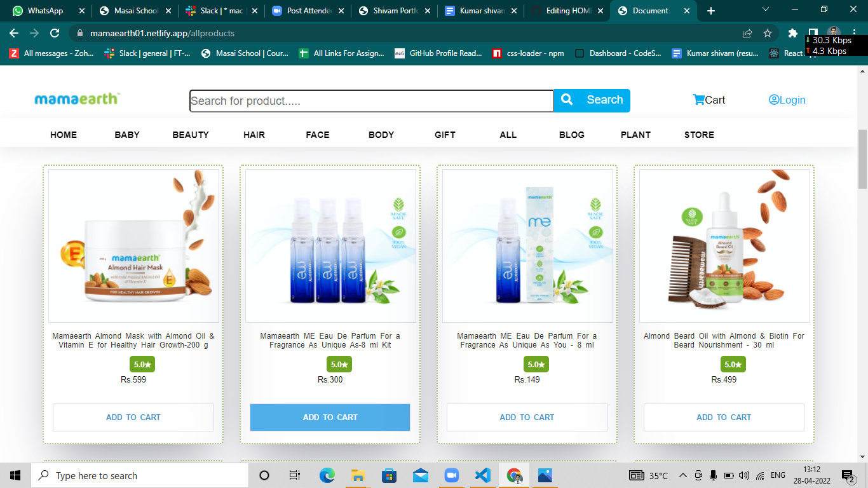Open the shopping cart icon
This screenshot has width=868, height=488.
tap(698, 100)
